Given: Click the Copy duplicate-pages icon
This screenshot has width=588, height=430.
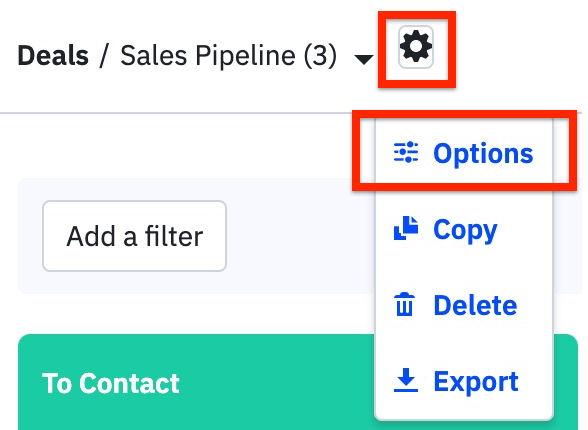Looking at the screenshot, I should 406,228.
